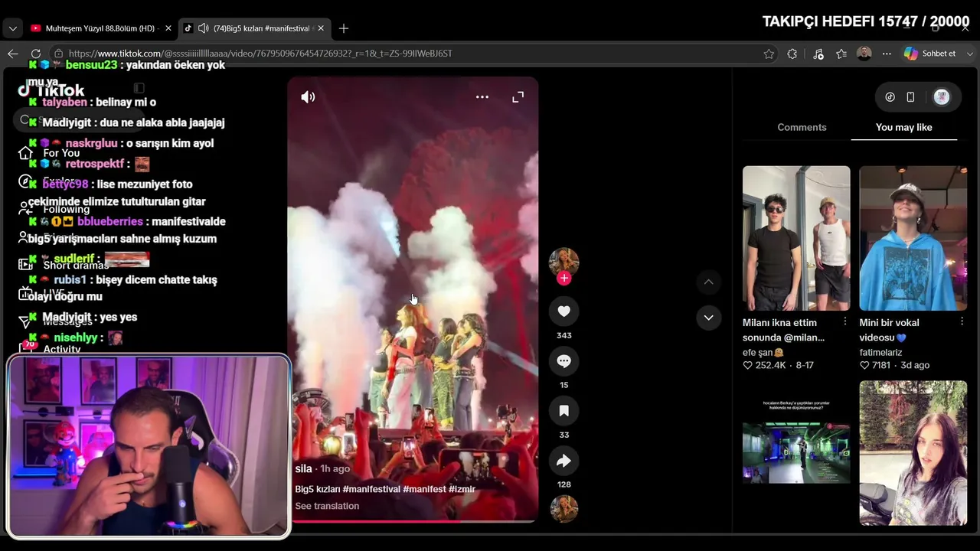Screen dimensions: 980x551
Task: Close the Big5 kızları TikTok tab
Action: [x=321, y=28]
